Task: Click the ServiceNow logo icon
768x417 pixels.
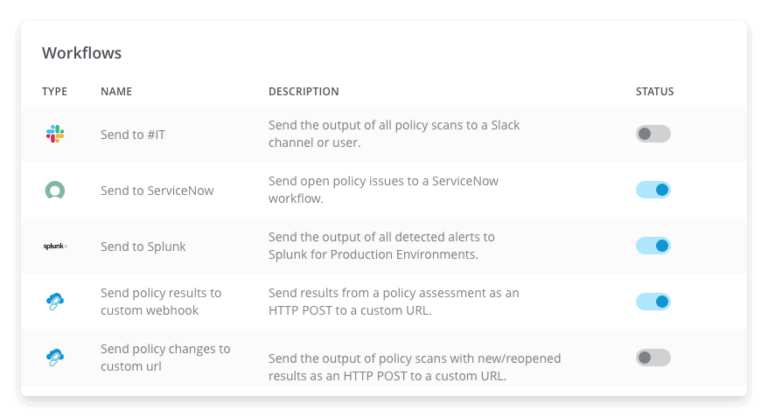Action: 55,190
